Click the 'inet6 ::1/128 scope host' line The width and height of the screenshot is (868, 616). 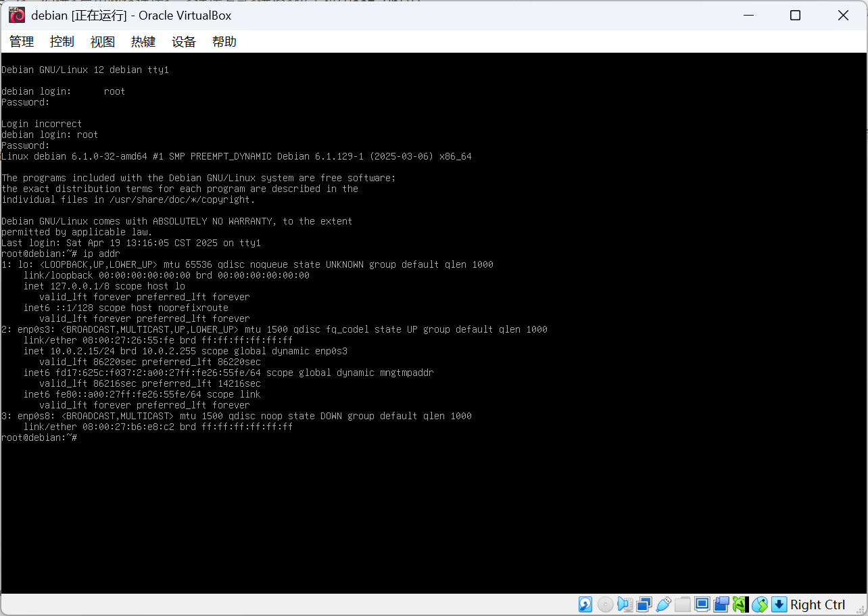coord(126,308)
